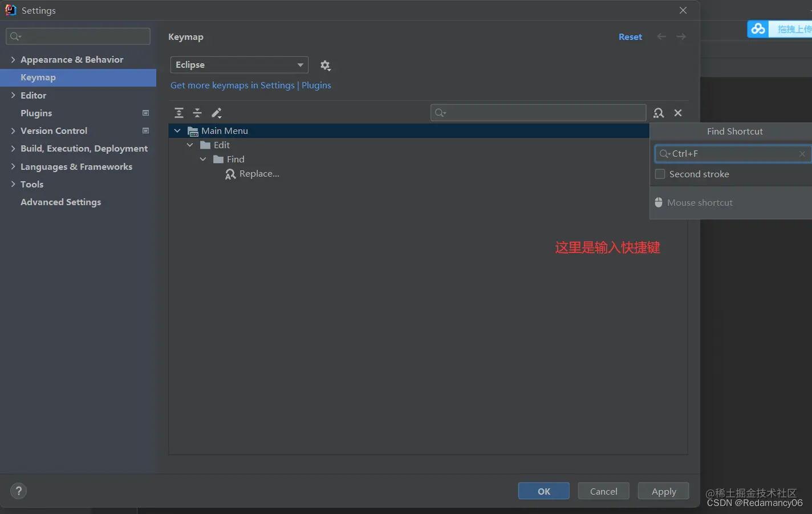Click the OK button

coord(544,491)
